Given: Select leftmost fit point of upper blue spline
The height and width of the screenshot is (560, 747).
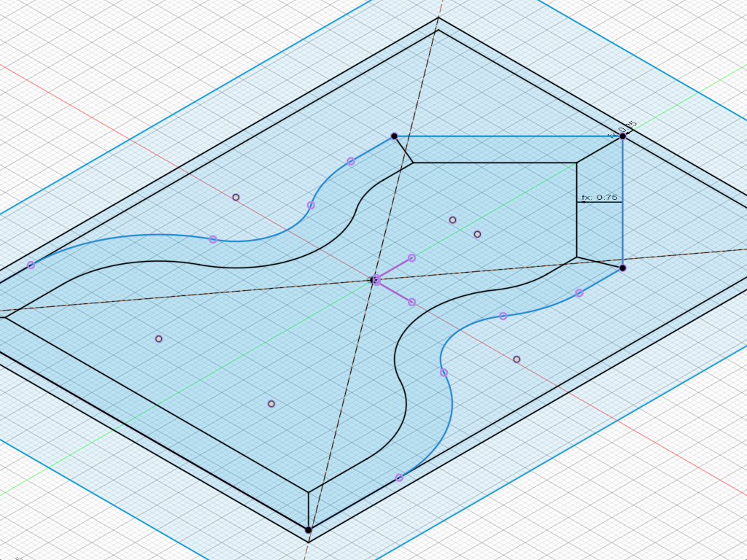Looking at the screenshot, I should click(31, 265).
